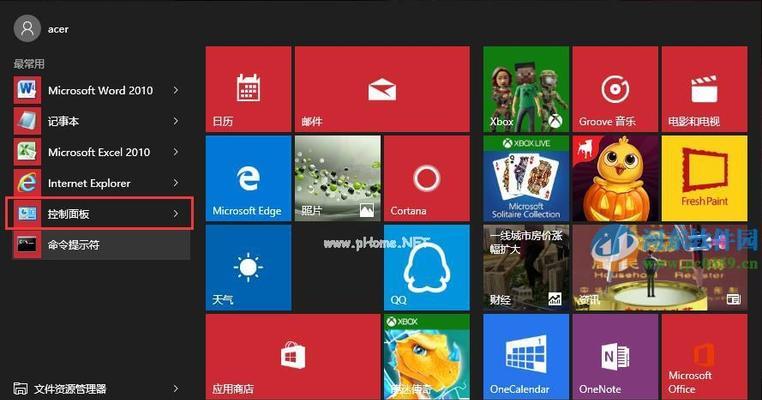The height and width of the screenshot is (400, 762).
Task: Click the Notepad (记事本) icon
Action: [27, 121]
